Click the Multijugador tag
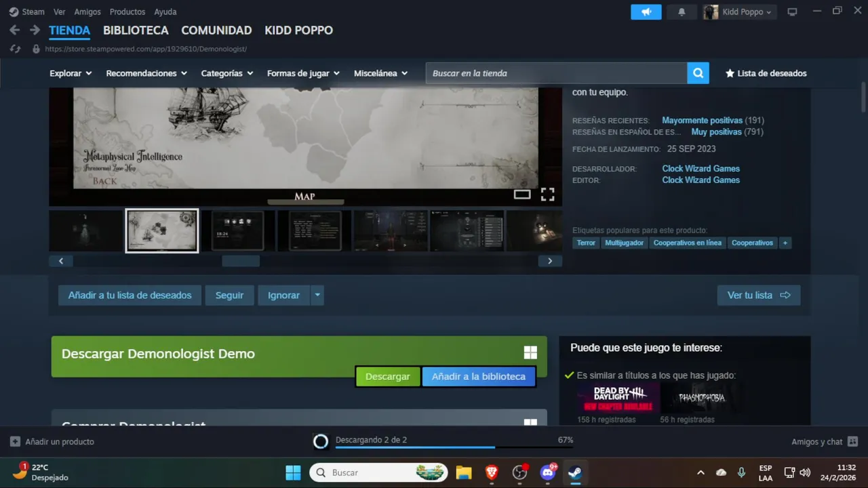 point(624,243)
